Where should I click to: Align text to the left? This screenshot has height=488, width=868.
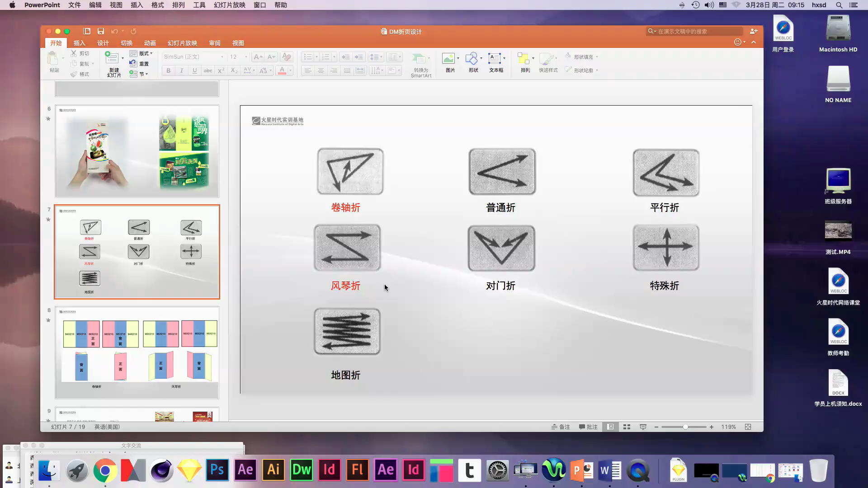coord(307,70)
